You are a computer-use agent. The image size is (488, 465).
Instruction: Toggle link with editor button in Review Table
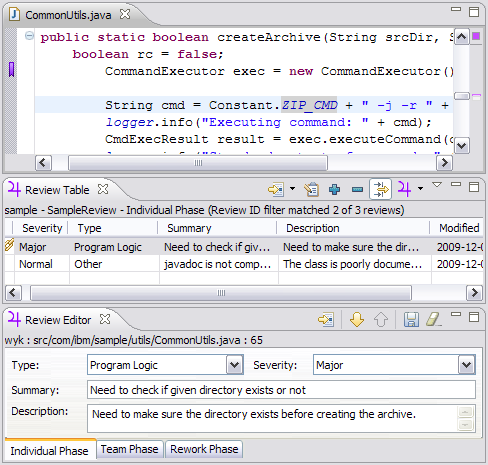tap(380, 189)
